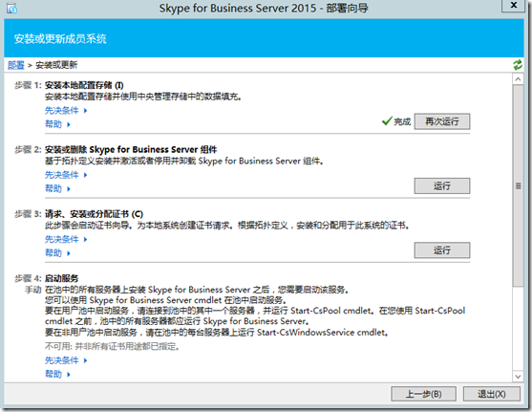This screenshot has width=532, height=412.
Task: Click 安装或更新成员系统 header text
Action: [60, 39]
